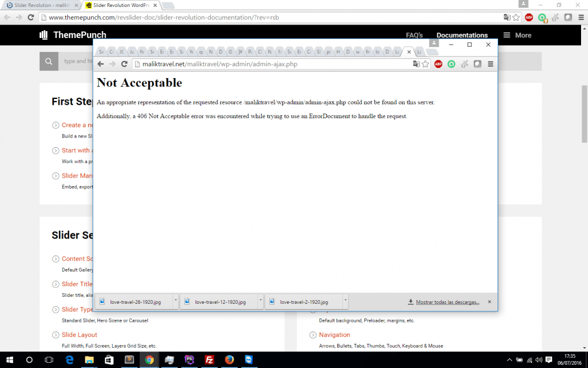Open the 'Create a ne...' documentation link
The width and height of the screenshot is (588, 368).
[78, 125]
